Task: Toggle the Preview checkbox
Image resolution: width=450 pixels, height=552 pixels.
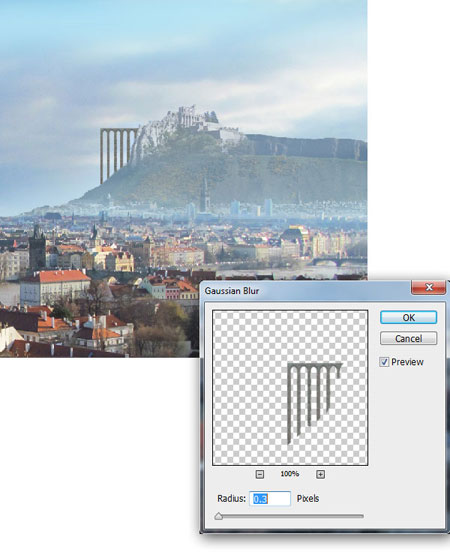Action: coord(384,362)
